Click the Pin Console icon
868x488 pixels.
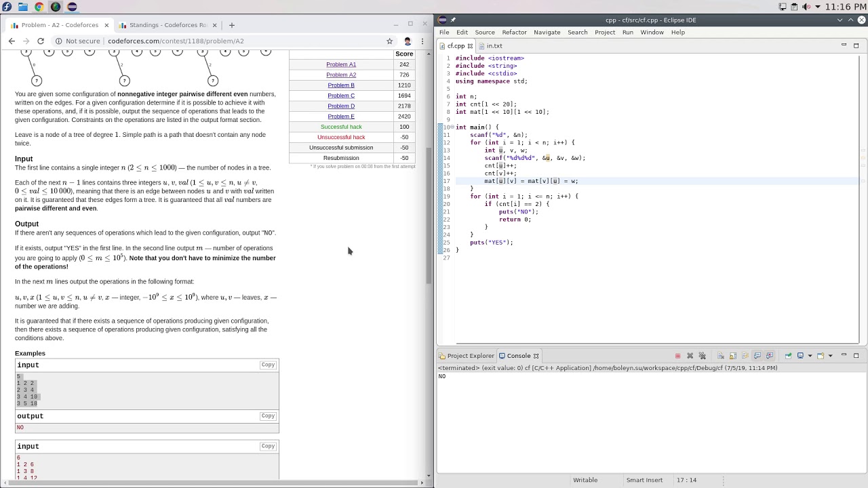pos(788,356)
